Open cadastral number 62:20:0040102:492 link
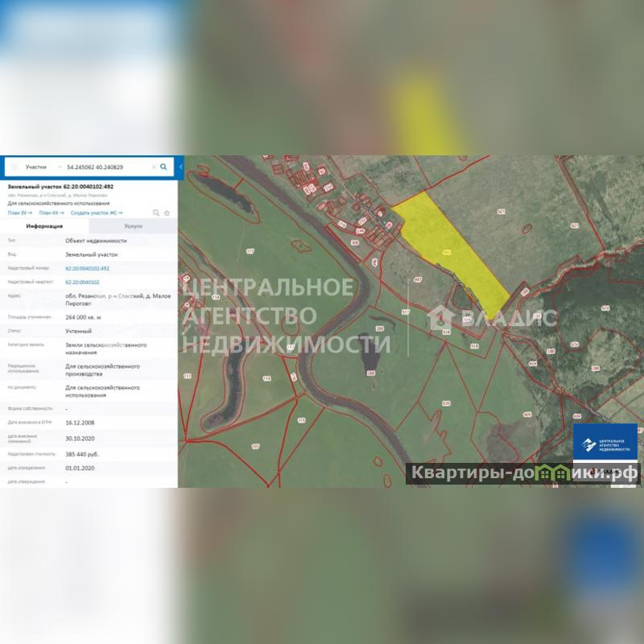This screenshot has width=644, height=644. 87,268
